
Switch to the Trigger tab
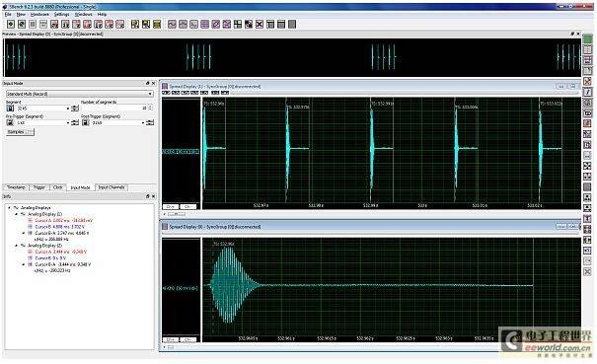[x=38, y=187]
